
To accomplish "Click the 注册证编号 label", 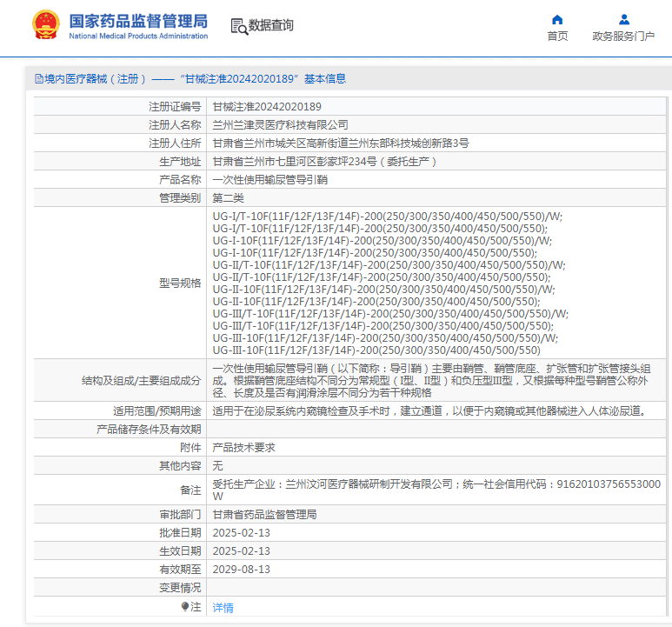I will click(175, 107).
